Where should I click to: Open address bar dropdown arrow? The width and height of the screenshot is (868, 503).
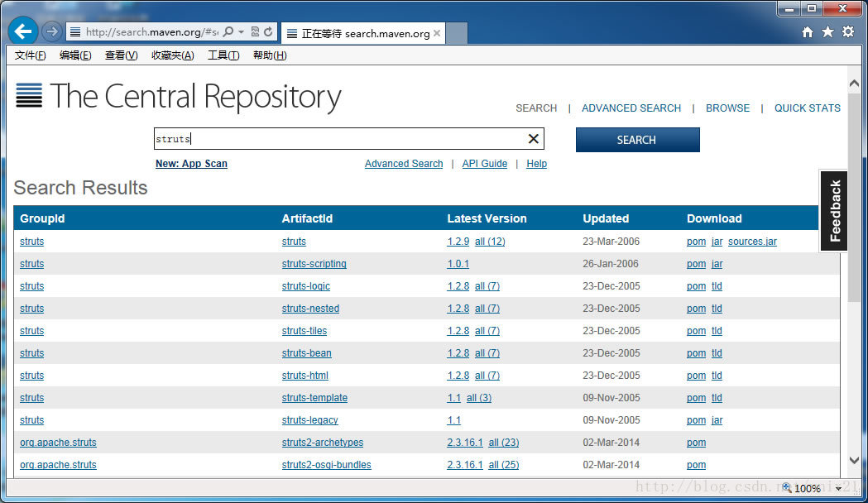pyautogui.click(x=241, y=32)
